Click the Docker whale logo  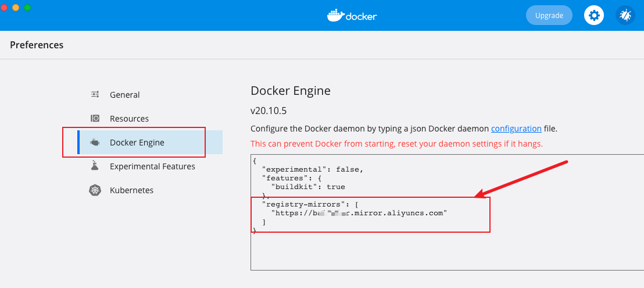(352, 16)
